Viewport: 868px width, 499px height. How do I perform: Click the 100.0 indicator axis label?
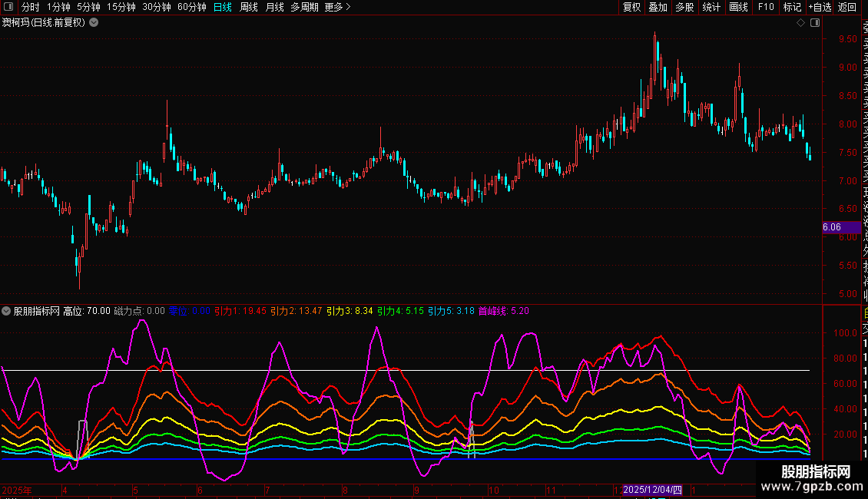pyautogui.click(x=845, y=333)
